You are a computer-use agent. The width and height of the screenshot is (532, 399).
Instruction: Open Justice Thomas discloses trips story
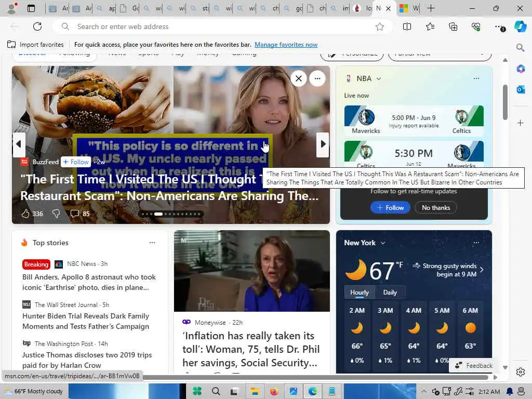[x=87, y=360]
